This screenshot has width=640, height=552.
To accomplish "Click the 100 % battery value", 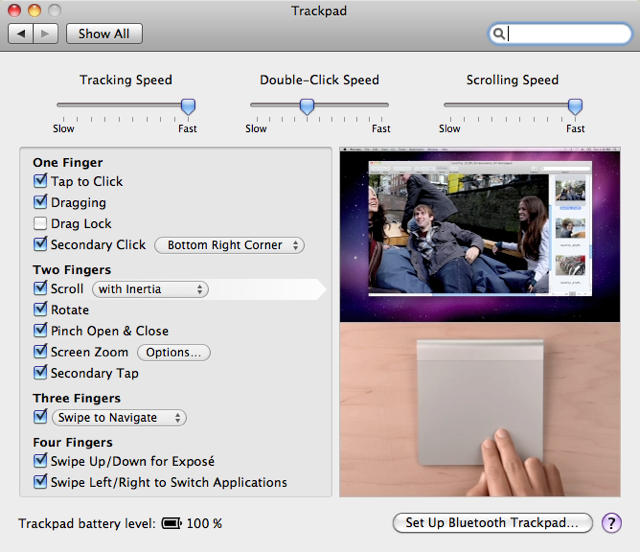I will tap(204, 523).
